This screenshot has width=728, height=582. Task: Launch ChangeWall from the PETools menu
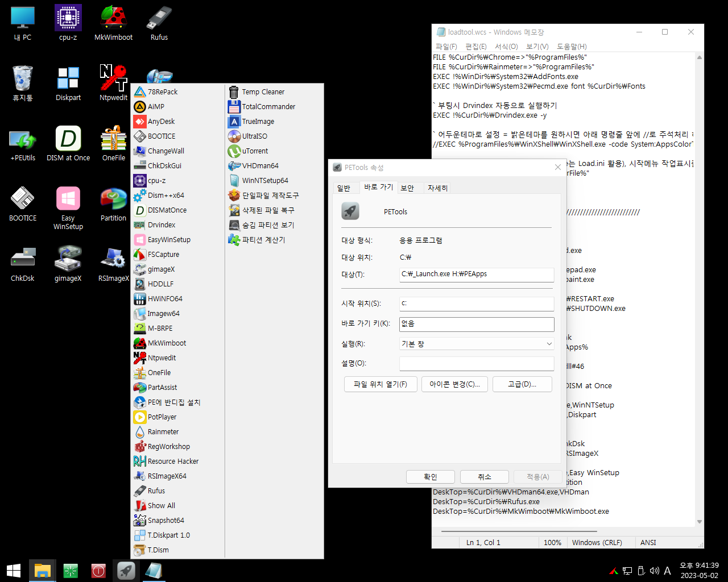pyautogui.click(x=178, y=151)
